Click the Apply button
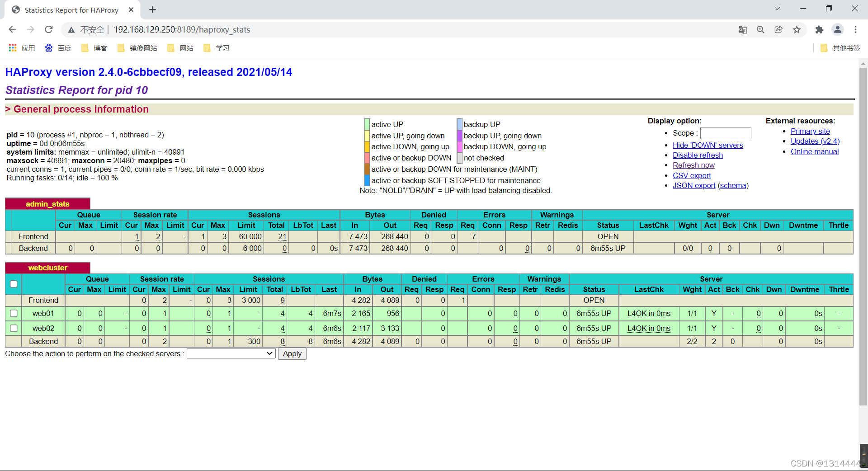The image size is (868, 471). click(292, 353)
